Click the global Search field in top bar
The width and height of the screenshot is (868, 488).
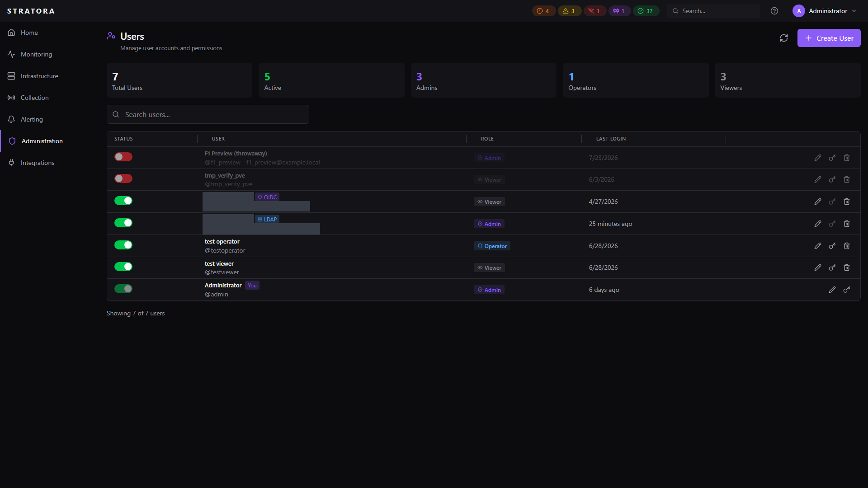click(x=713, y=11)
